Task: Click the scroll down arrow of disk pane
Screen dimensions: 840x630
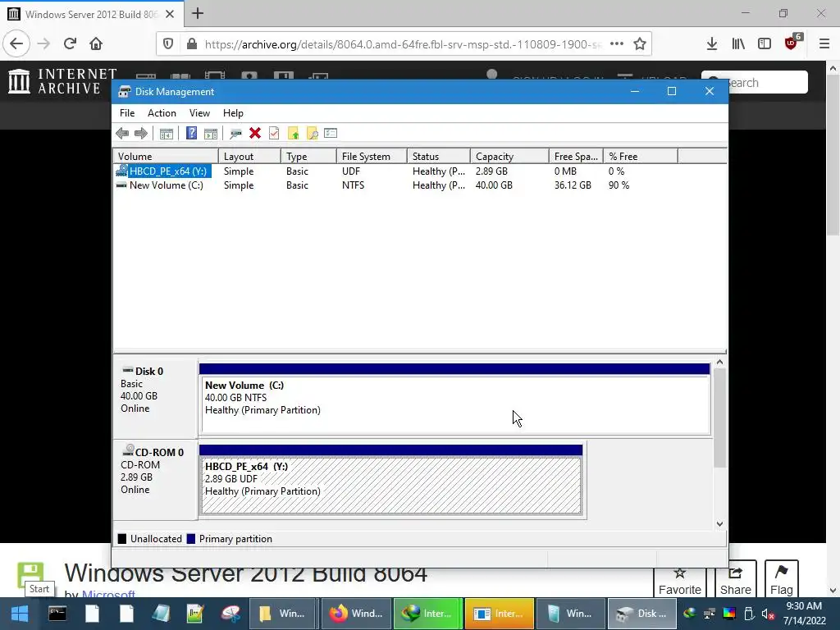Action: [719, 524]
